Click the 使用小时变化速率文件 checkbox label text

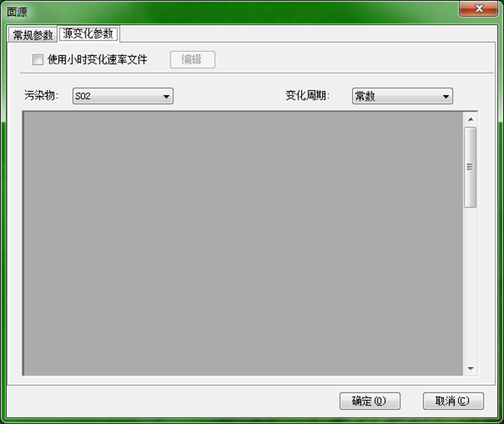coord(98,60)
